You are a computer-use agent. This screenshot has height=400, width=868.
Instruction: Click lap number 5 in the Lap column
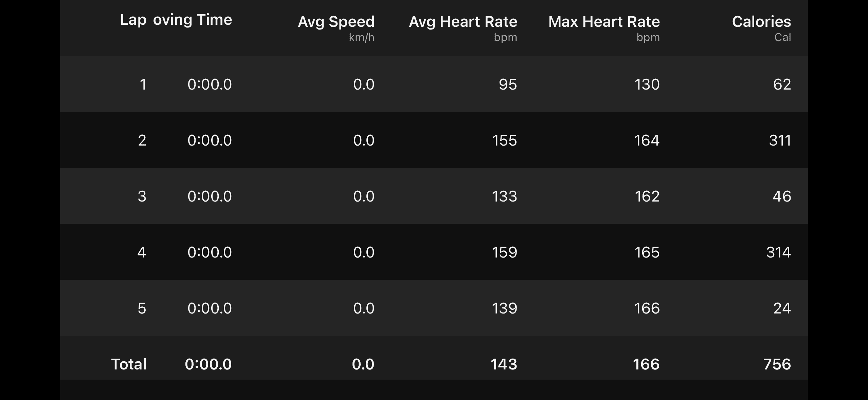pyautogui.click(x=142, y=308)
